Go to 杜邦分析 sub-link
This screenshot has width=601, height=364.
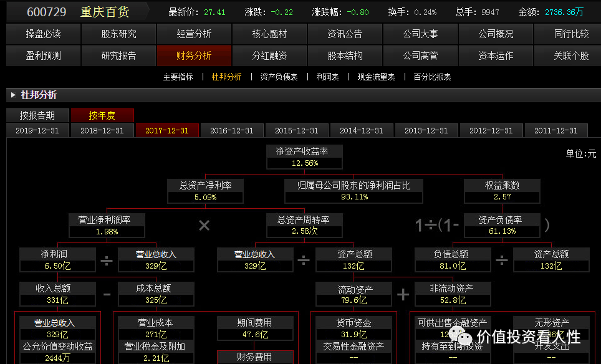226,77
